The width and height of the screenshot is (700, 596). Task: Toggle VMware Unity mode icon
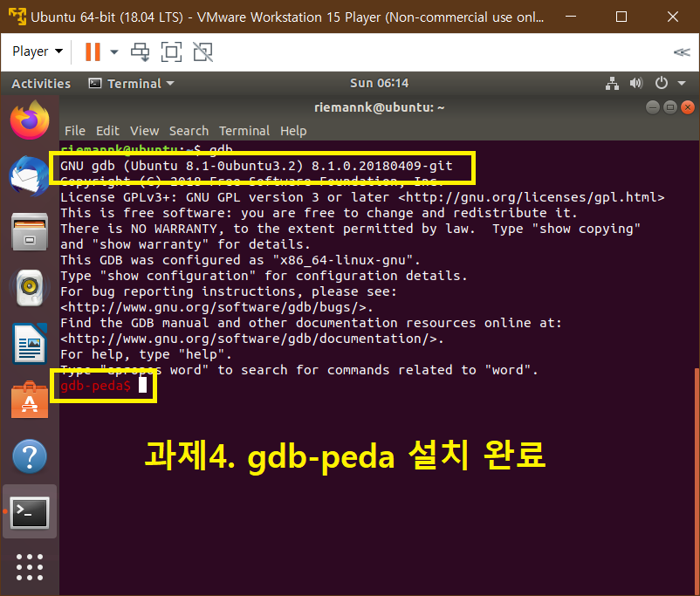tap(202, 51)
